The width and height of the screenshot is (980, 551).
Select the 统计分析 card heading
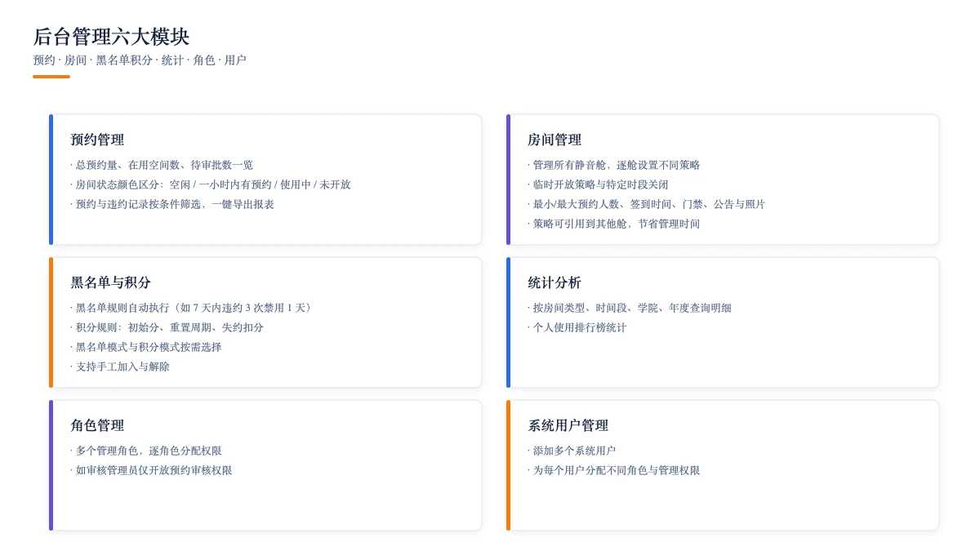tap(555, 282)
